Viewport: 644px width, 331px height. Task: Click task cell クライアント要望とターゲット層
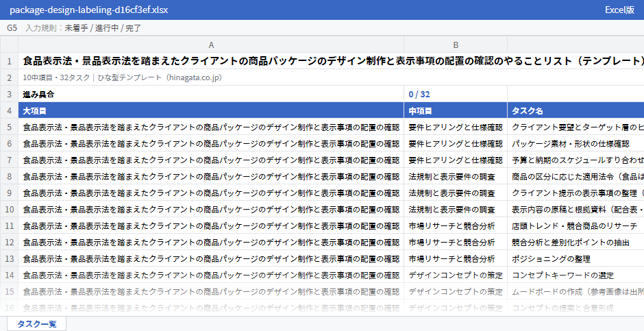575,127
